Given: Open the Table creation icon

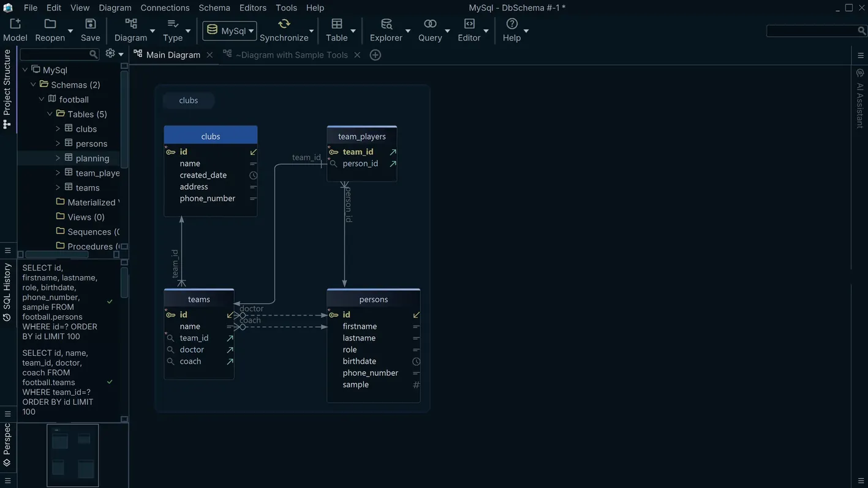Looking at the screenshot, I should click(x=337, y=24).
